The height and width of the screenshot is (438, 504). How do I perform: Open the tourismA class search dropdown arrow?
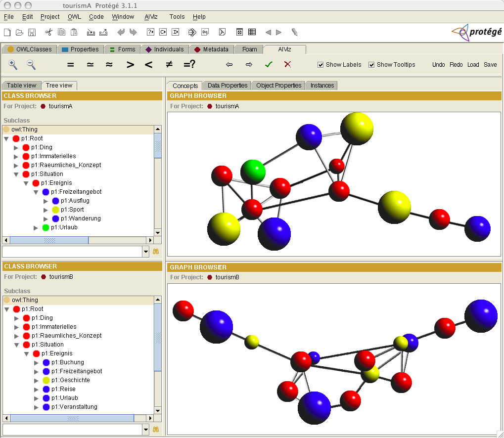point(145,252)
